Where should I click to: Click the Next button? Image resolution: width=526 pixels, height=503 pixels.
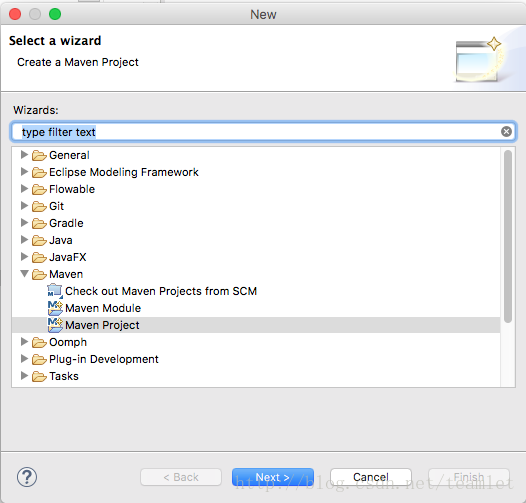coord(273,477)
